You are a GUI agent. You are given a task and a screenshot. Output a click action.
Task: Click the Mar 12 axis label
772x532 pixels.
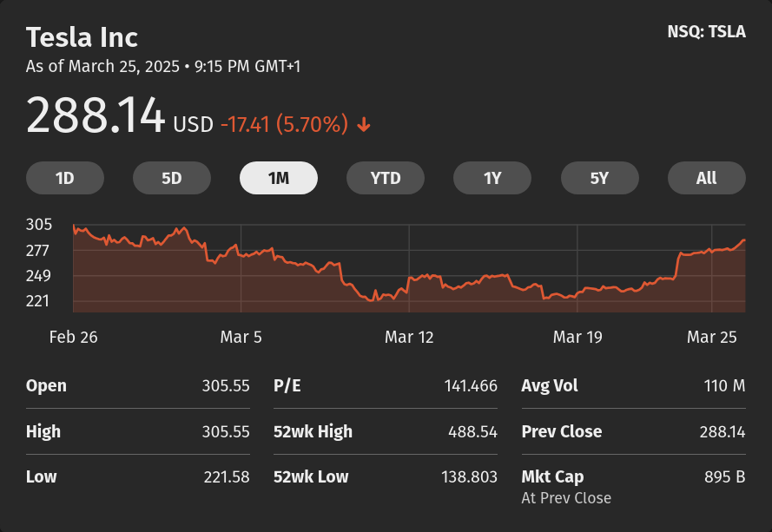[409, 337]
